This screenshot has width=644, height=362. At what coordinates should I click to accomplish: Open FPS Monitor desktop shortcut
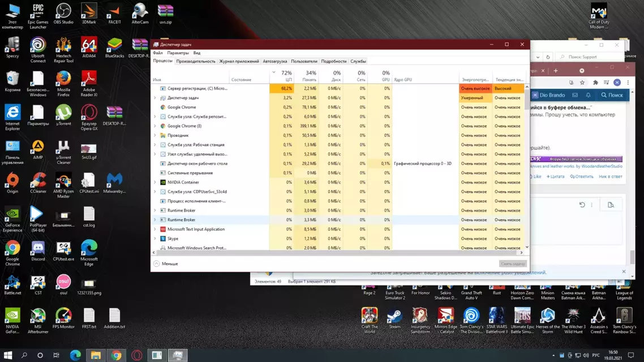(63, 318)
